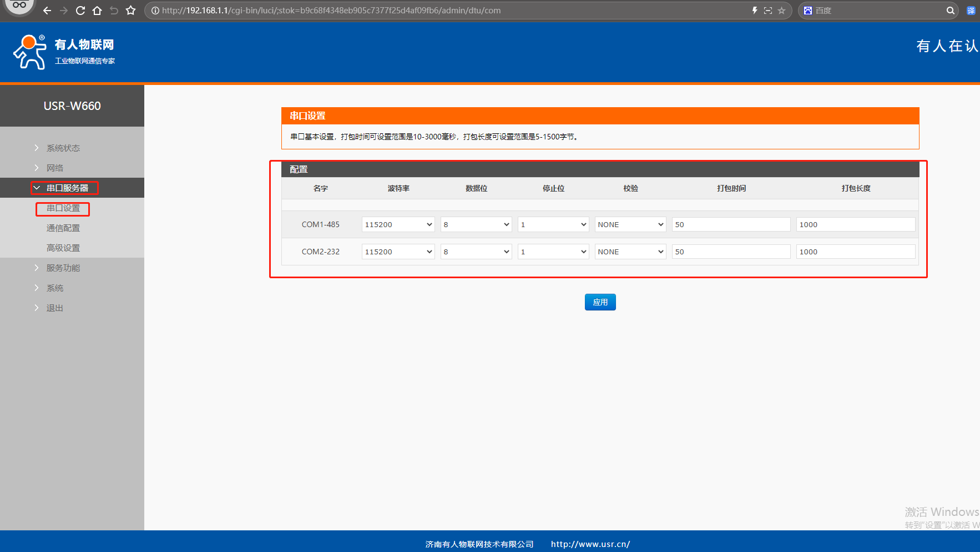
Task: Open COM1-485 baud rate dropdown
Action: point(398,224)
